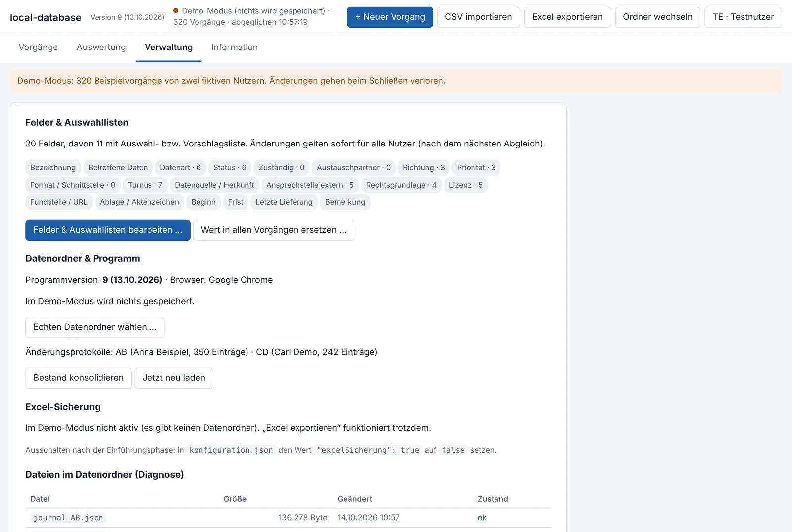Click the Bezeichnung field chip
The width and height of the screenshot is (792, 532).
coord(53,168)
